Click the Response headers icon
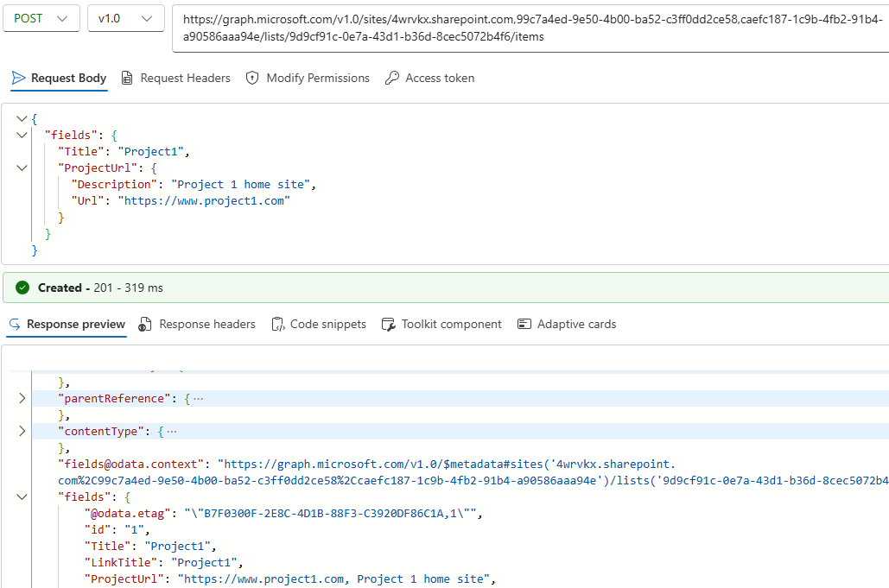Viewport: 889px width, 588px height. tap(145, 325)
